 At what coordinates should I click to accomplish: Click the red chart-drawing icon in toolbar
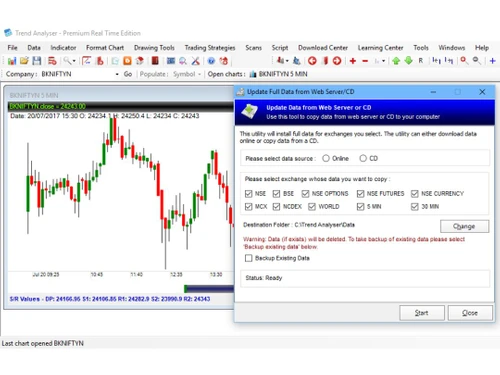pyautogui.click(x=87, y=61)
